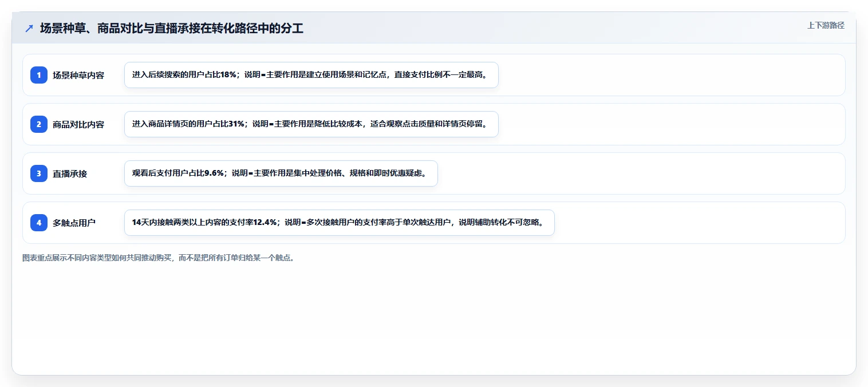Click the 多触点用户 step label
868x387 pixels.
tap(74, 223)
